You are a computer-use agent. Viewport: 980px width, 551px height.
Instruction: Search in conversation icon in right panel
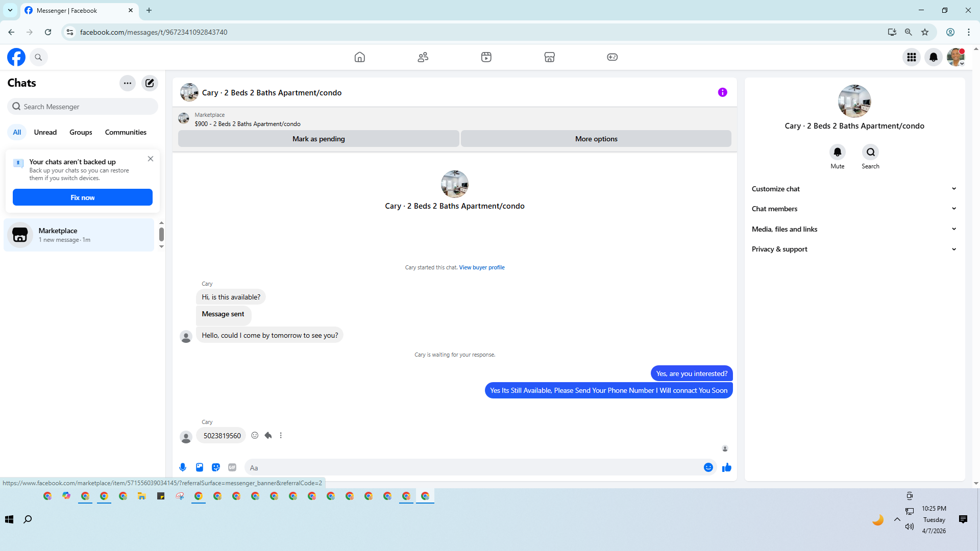pos(871,152)
